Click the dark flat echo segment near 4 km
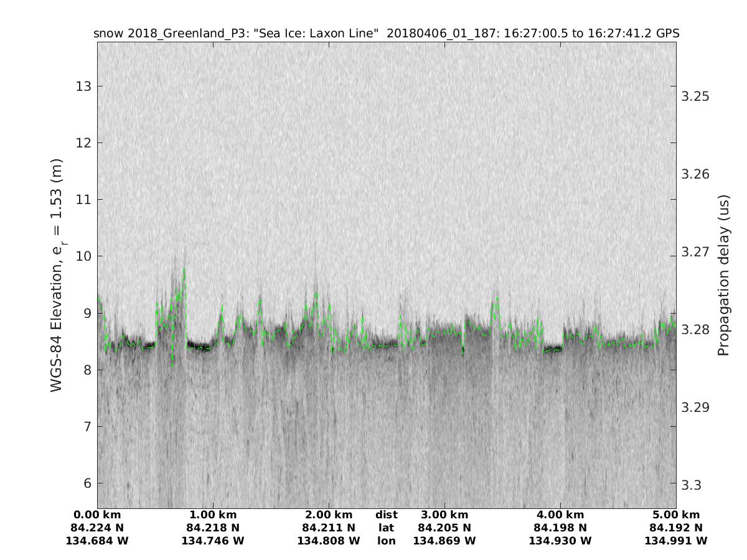 pos(552,349)
